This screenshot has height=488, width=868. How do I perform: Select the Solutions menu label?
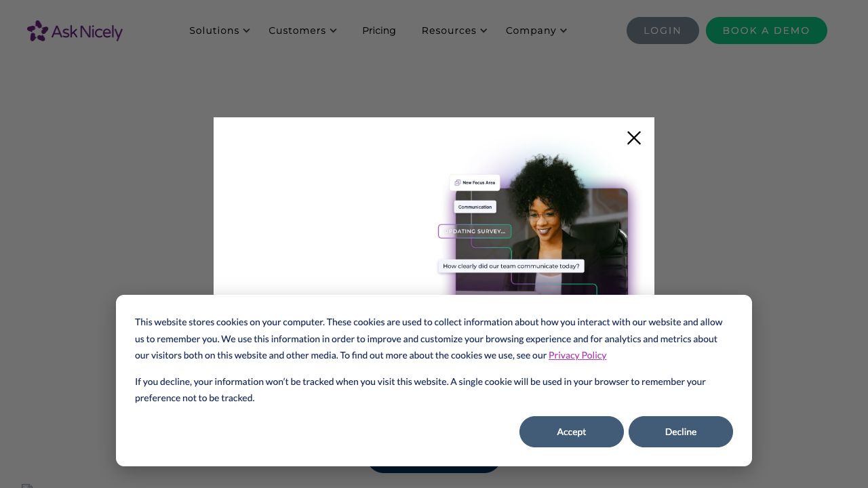coord(214,30)
